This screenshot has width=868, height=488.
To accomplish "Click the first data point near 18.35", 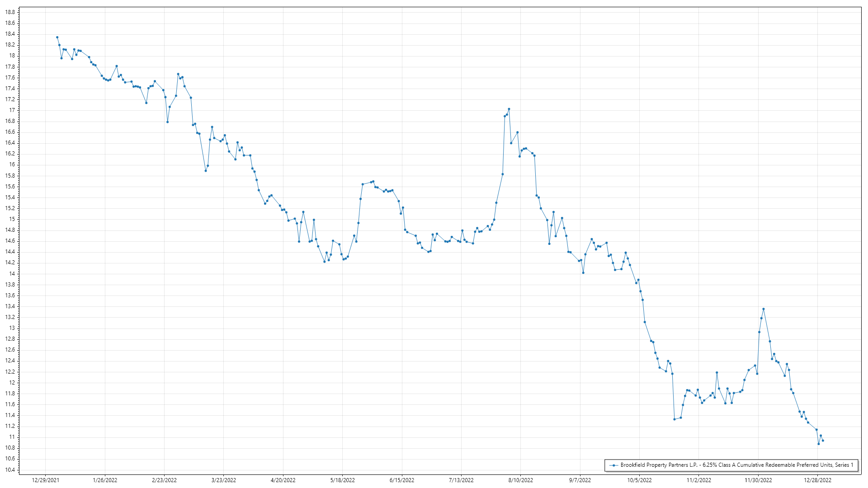I will [57, 37].
